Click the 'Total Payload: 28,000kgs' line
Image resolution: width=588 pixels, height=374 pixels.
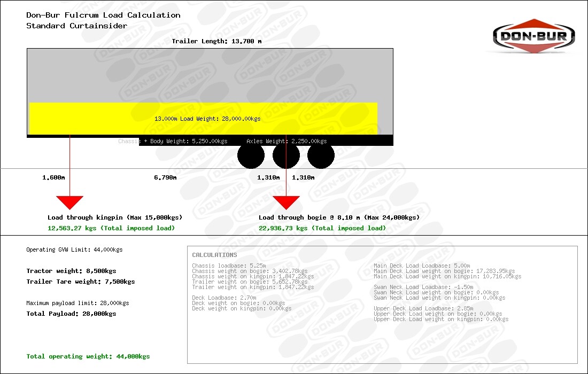[x=71, y=314]
